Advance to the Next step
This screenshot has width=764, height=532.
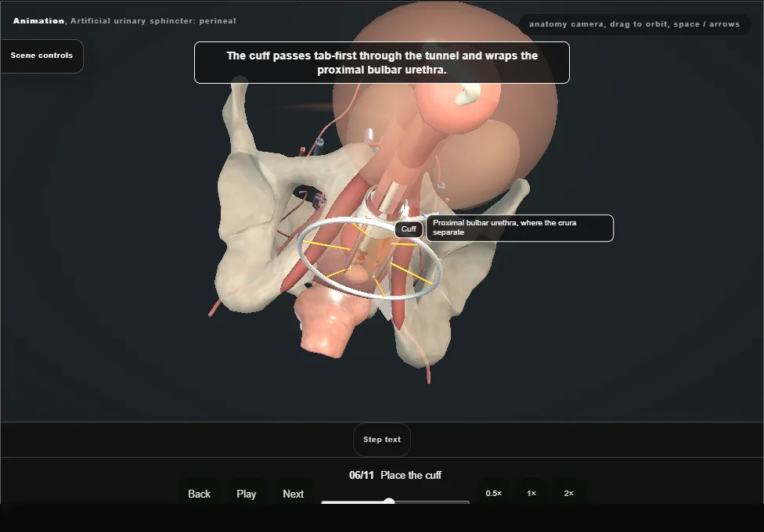pos(294,494)
